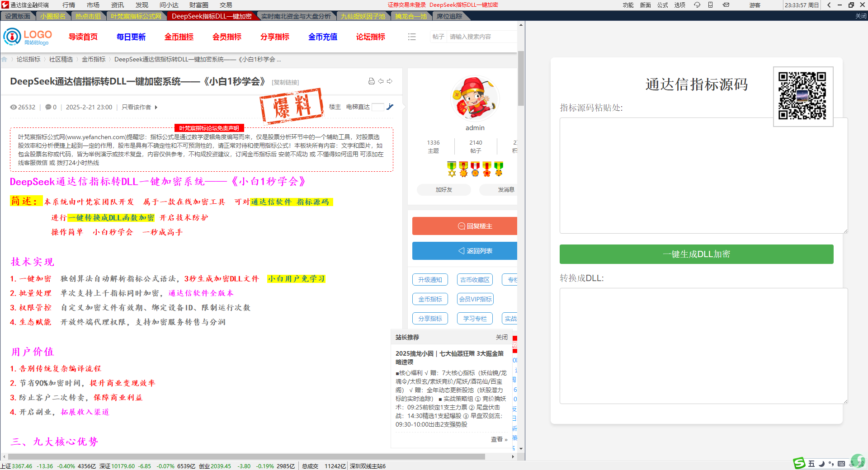Click the web page vertical scrollbar thumb
Screen dimensions: 868x470
click(521, 78)
